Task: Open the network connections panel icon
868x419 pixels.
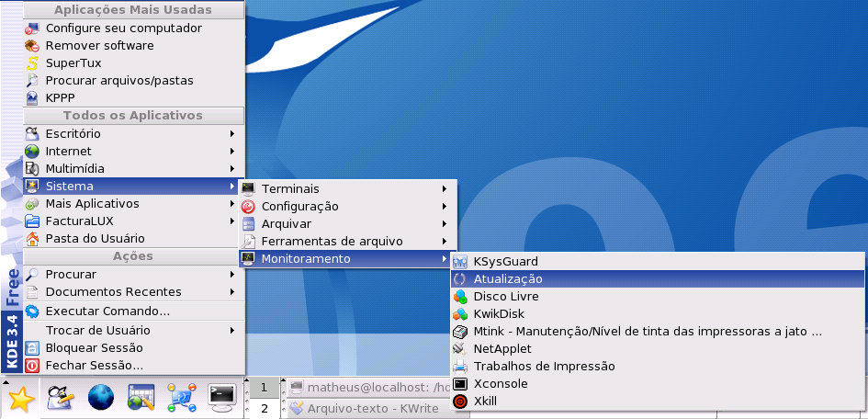Action: pyautogui.click(x=182, y=398)
